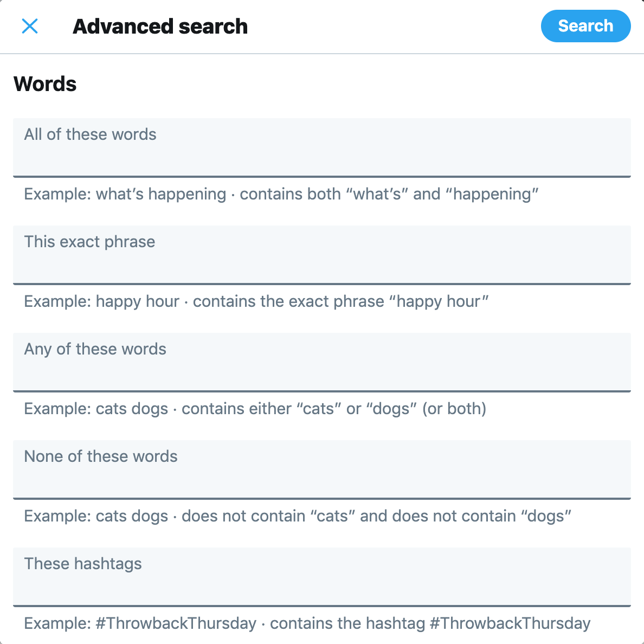
Task: Click the "Advanced search" title
Action: 160,26
